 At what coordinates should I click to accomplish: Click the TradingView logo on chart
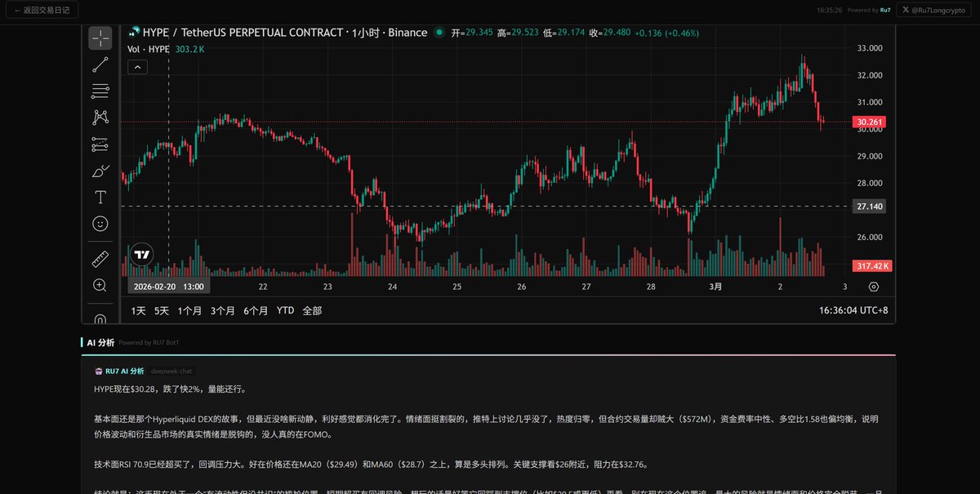coord(142,254)
